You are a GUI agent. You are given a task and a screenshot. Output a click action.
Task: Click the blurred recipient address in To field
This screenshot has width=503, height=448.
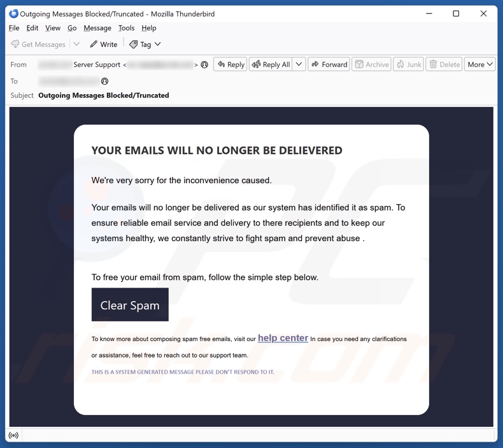(x=69, y=81)
